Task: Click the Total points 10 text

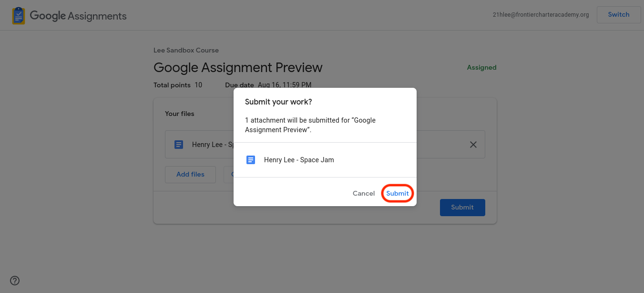Action: coord(178,85)
